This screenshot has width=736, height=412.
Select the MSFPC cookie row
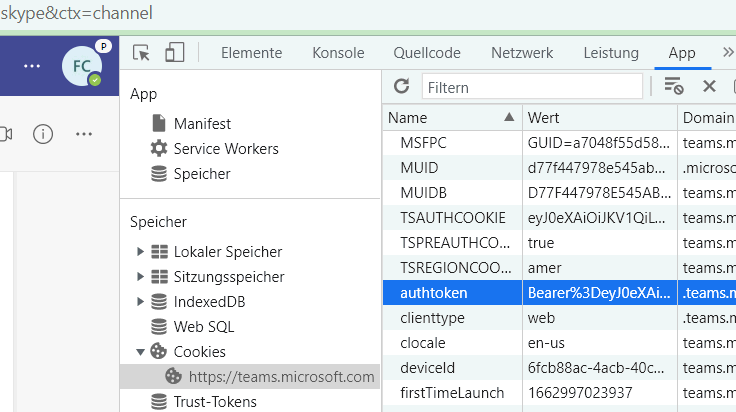[559, 143]
